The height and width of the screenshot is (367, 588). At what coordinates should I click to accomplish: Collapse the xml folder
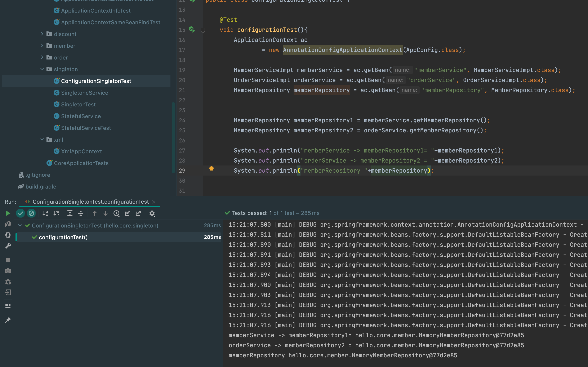42,139
